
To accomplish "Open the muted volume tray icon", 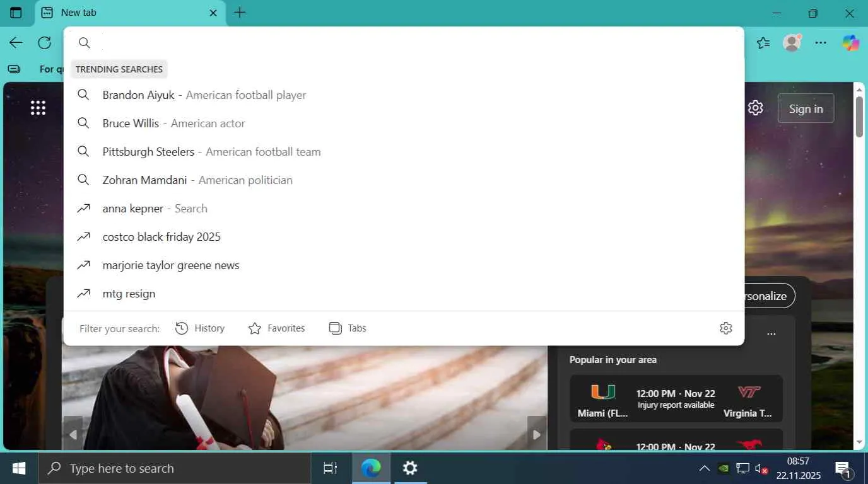I will tap(761, 468).
